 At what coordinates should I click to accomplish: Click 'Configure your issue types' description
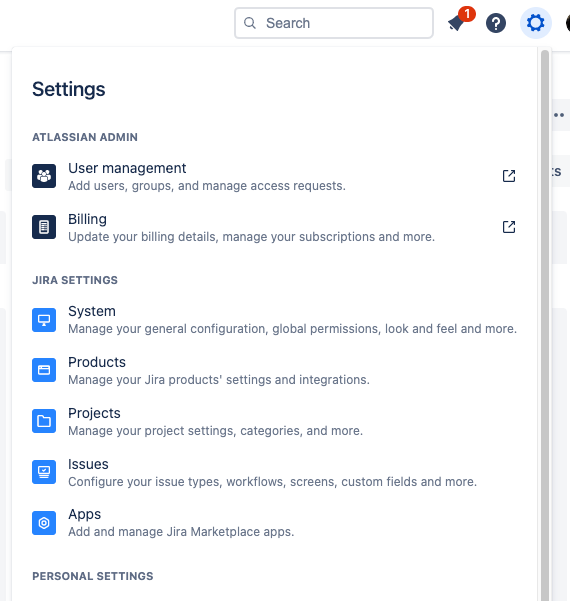pyautogui.click(x=273, y=482)
